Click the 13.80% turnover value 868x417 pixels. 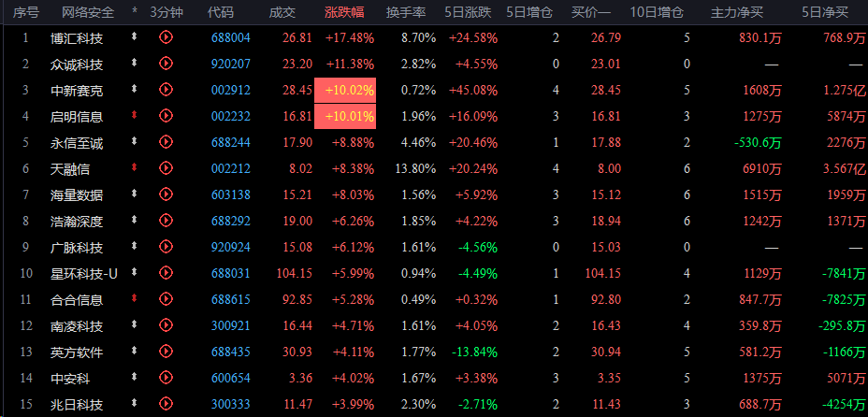[x=415, y=168]
